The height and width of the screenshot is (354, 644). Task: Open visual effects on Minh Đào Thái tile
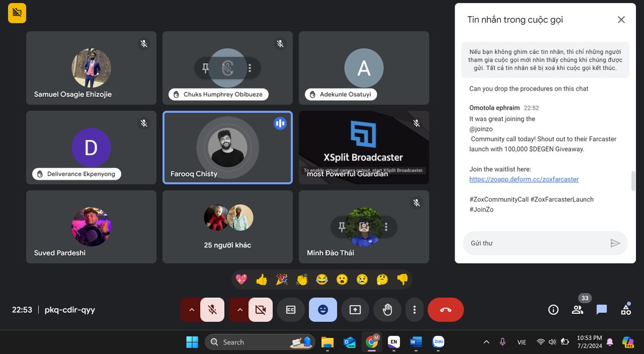[364, 227]
